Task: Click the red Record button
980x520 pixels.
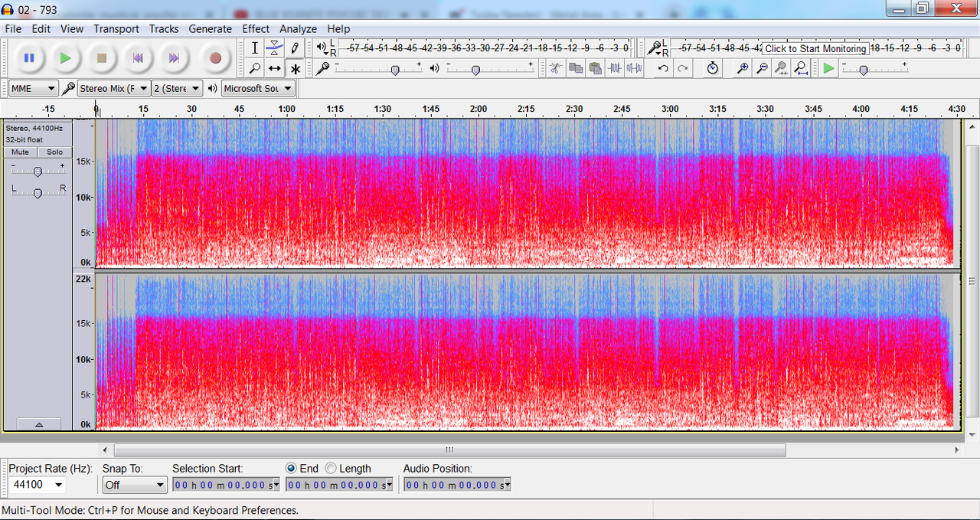Action: pyautogui.click(x=215, y=57)
